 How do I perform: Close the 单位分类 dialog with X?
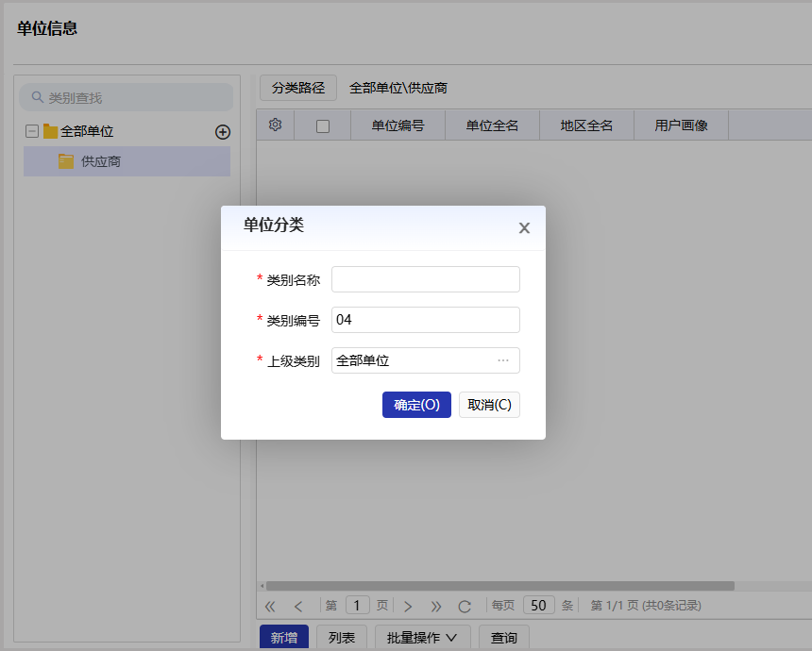coord(524,227)
